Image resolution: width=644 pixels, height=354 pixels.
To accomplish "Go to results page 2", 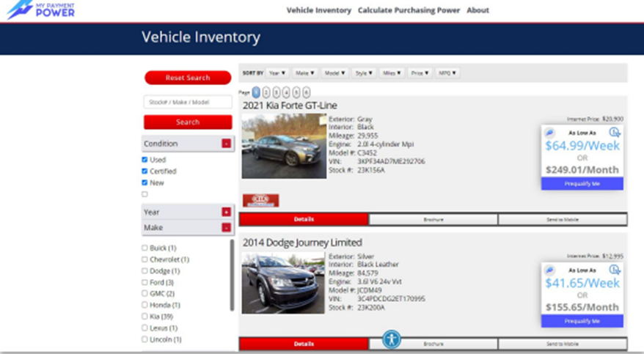I will 266,92.
